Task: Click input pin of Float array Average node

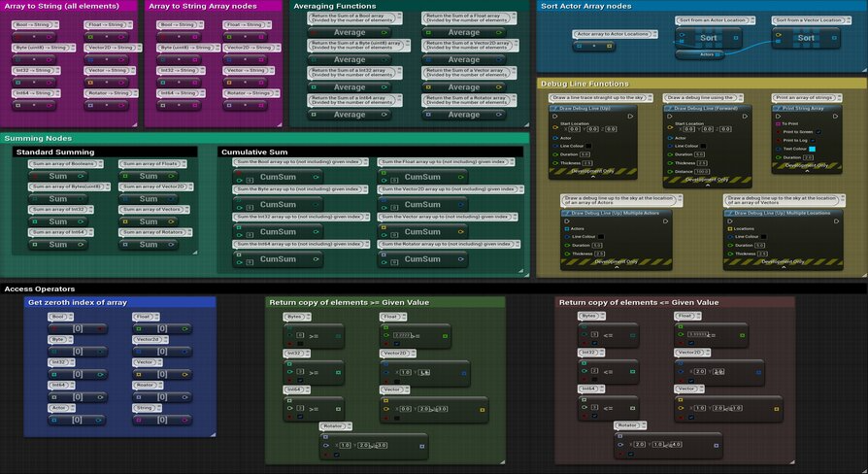Action: 428,33
